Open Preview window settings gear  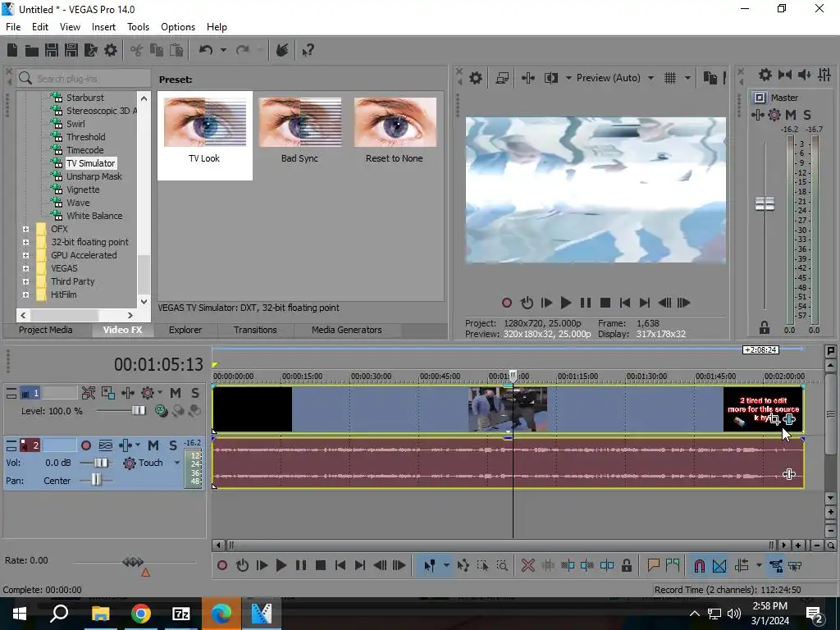(x=476, y=78)
